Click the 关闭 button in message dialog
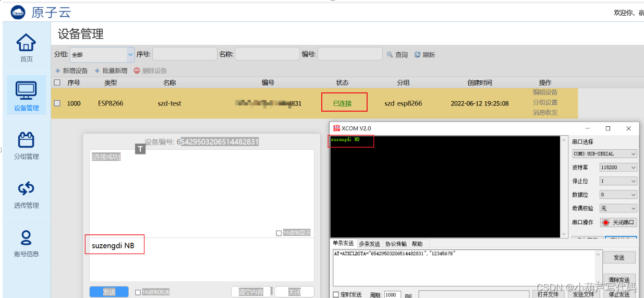The image size is (644, 298). tap(295, 292)
